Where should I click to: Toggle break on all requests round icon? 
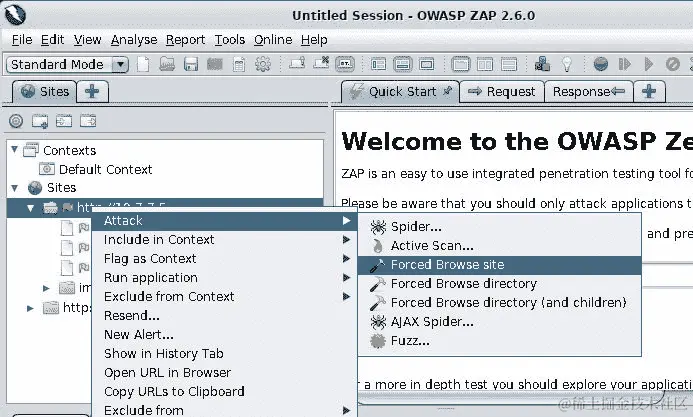coord(601,64)
